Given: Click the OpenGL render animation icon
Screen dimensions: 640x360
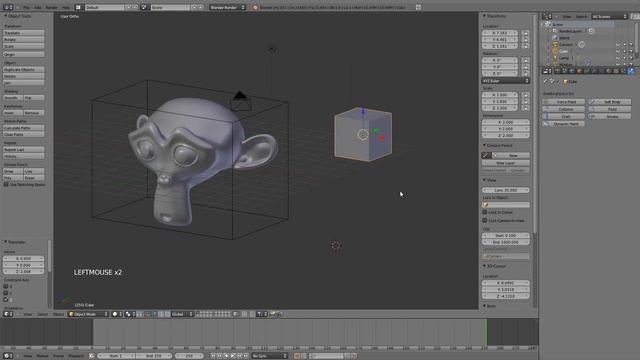Looking at the screenshot, I should tap(280, 314).
